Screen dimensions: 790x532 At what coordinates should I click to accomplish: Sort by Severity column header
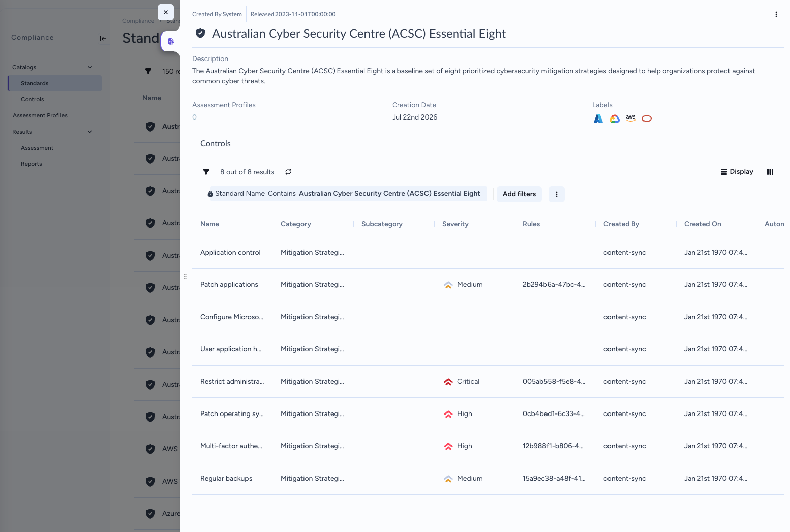pyautogui.click(x=455, y=224)
